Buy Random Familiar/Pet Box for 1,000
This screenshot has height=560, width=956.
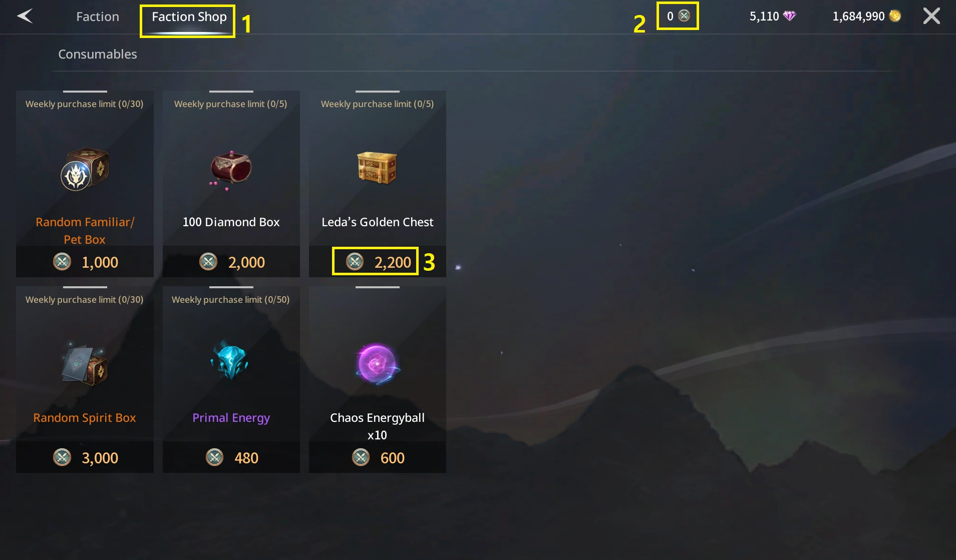(85, 262)
